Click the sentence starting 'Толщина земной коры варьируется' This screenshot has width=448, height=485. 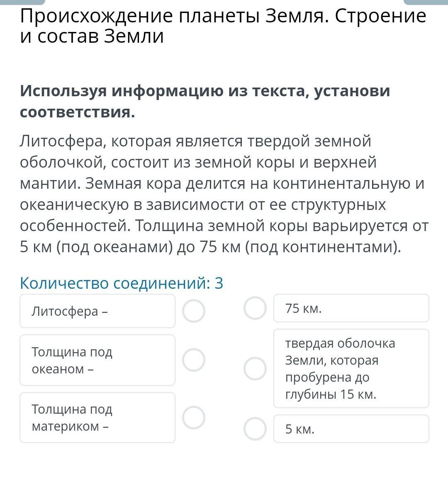(282, 226)
